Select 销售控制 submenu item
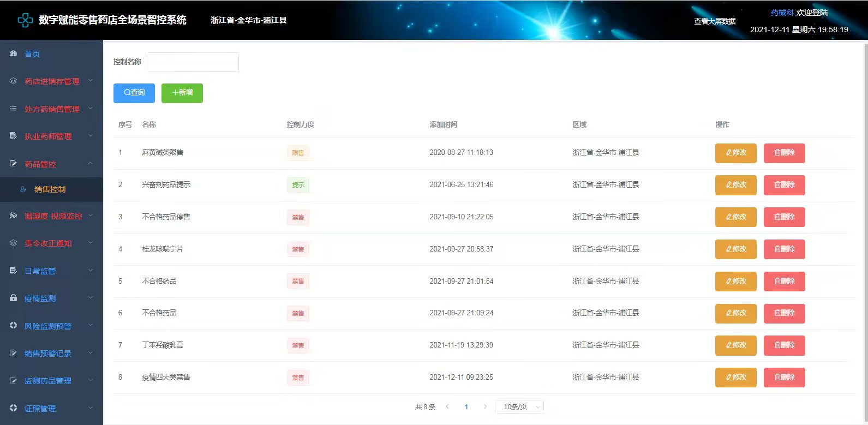 point(50,189)
